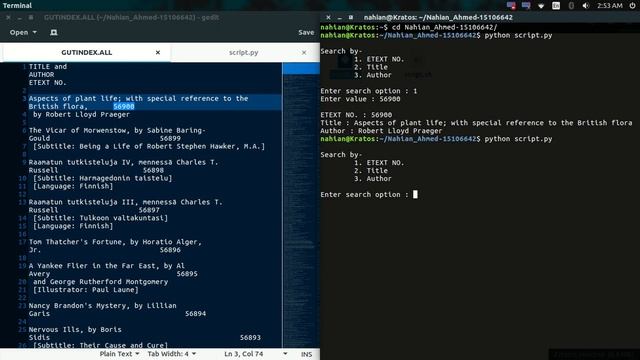Open the sound volume menu

pyautogui.click(x=586, y=6)
